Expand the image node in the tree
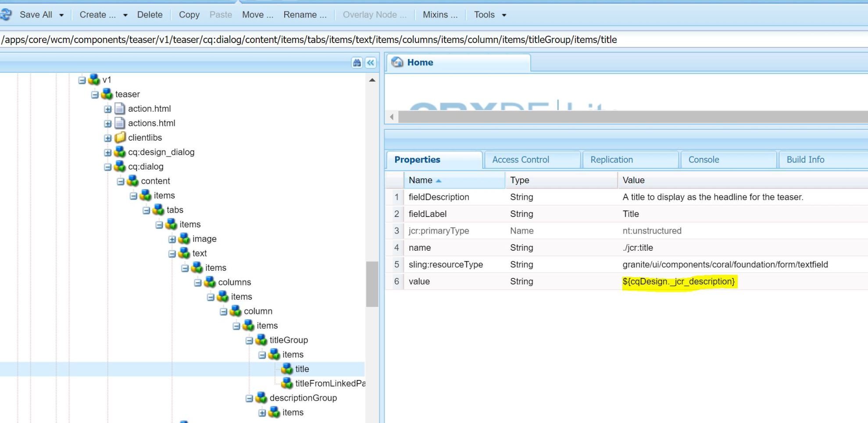This screenshot has height=423, width=868. (171, 238)
